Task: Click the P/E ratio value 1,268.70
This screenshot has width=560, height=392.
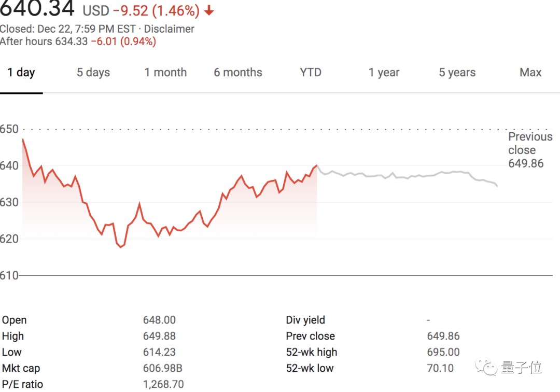Action: [163, 384]
